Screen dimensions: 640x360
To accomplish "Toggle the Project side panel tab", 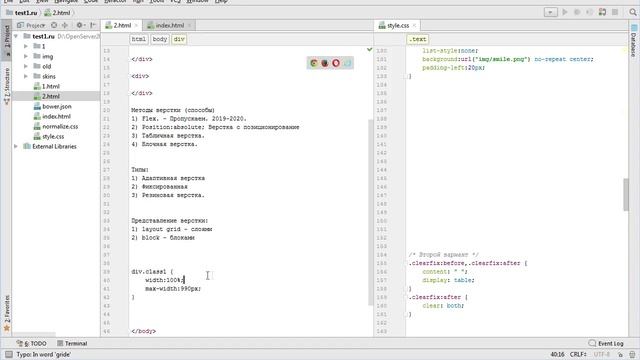I will point(7,39).
